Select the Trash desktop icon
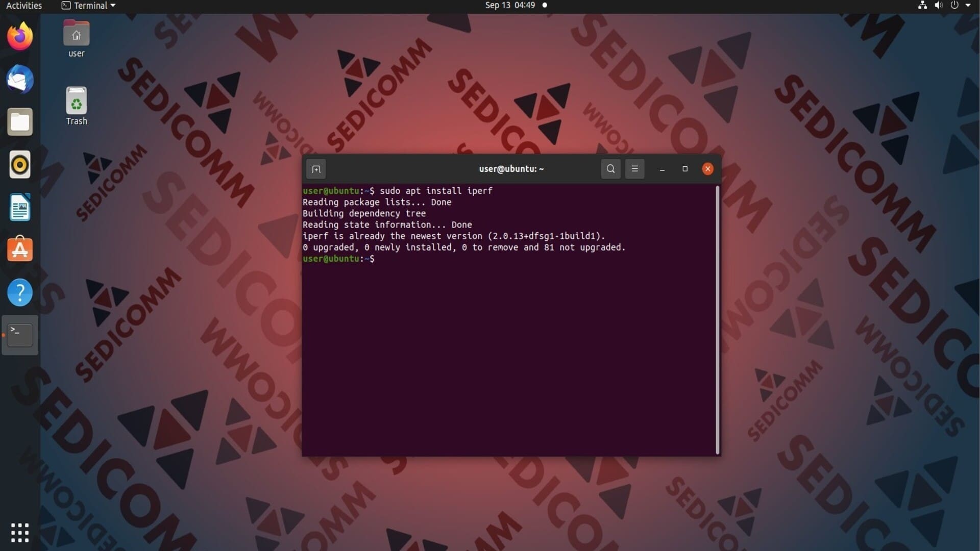980x551 pixels. (77, 106)
